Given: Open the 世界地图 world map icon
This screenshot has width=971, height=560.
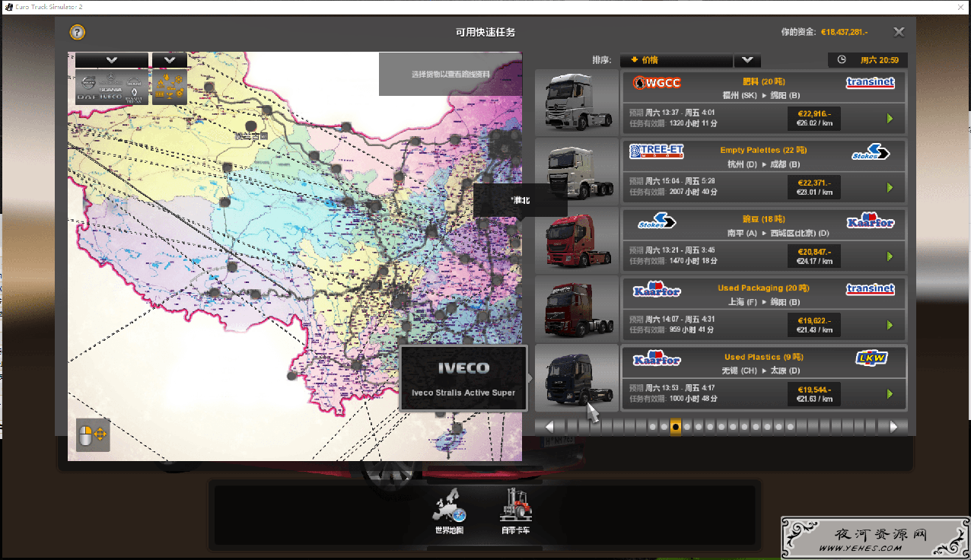Looking at the screenshot, I should point(449,511).
